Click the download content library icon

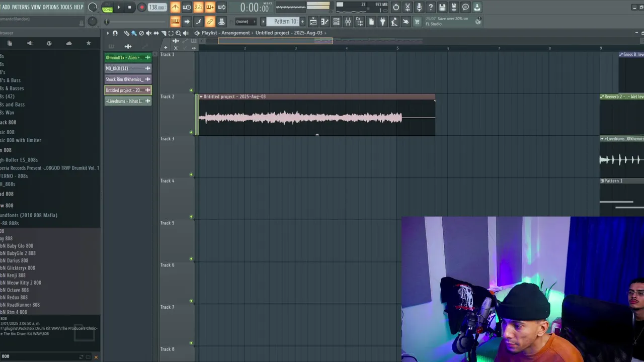pyautogui.click(x=477, y=7)
